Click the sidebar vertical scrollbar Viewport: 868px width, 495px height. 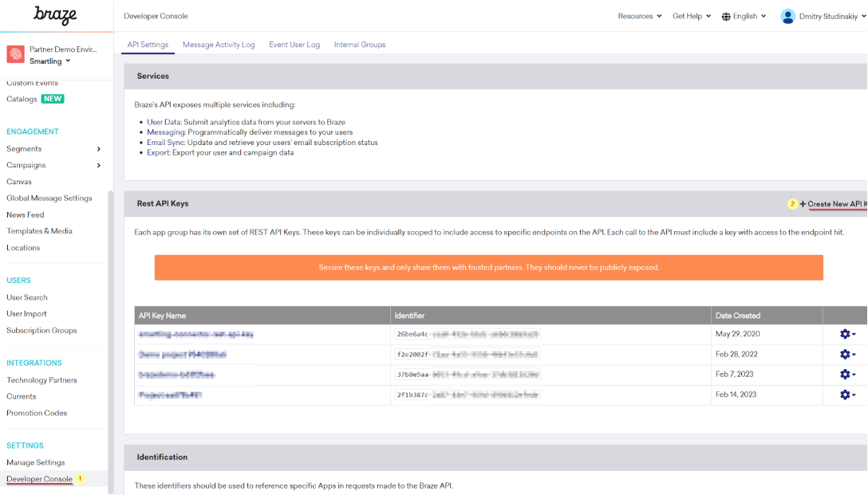[x=111, y=340]
